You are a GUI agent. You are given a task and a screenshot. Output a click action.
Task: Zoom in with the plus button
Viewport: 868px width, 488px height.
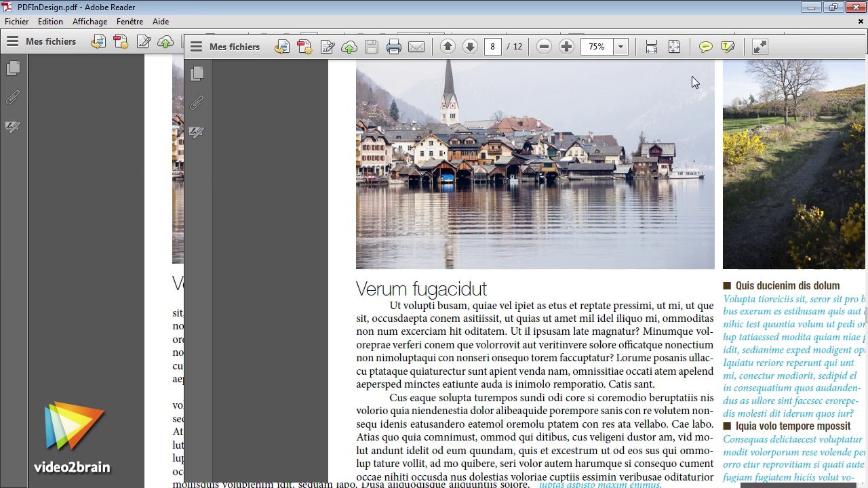566,47
